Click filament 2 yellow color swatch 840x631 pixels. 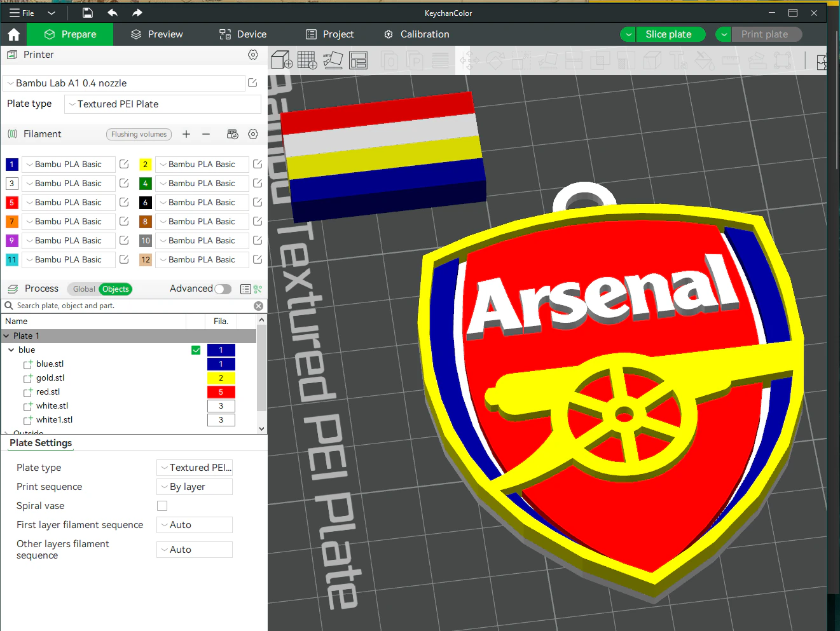[x=145, y=165]
